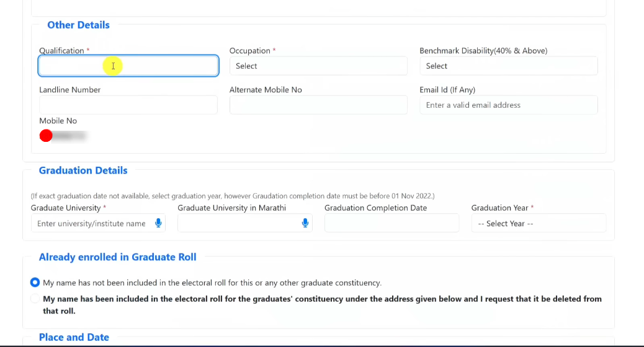The image size is (644, 347).
Task: Click Email Id input box
Action: click(508, 105)
